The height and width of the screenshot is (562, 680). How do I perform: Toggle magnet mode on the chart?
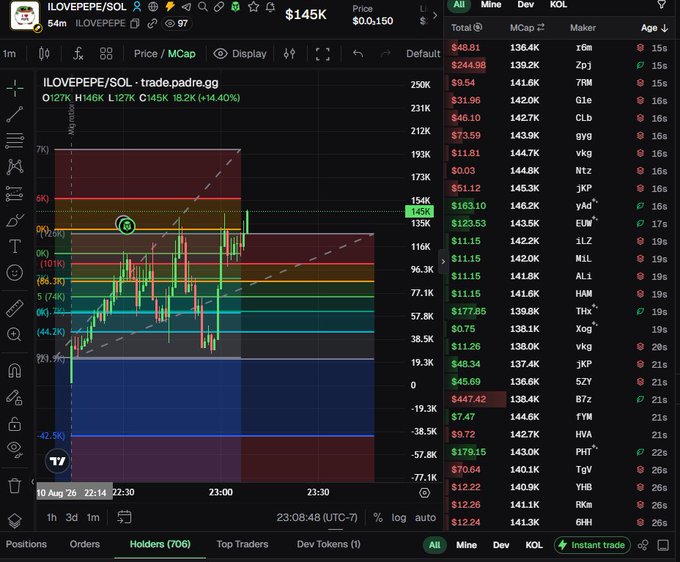(x=15, y=371)
